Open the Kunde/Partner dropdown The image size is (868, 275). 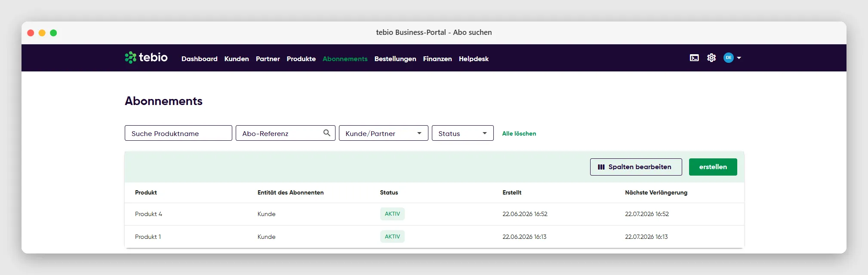(x=384, y=133)
